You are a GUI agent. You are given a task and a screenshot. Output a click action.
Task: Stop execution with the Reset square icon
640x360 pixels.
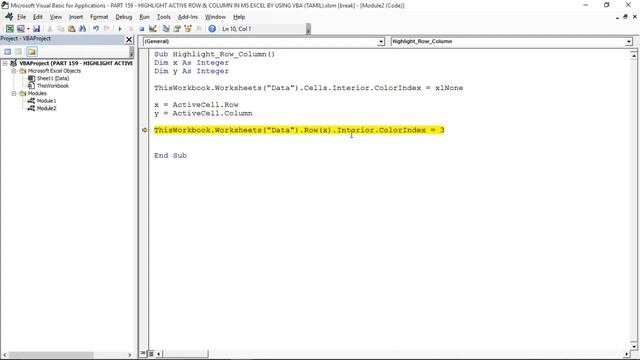pyautogui.click(x=142, y=29)
